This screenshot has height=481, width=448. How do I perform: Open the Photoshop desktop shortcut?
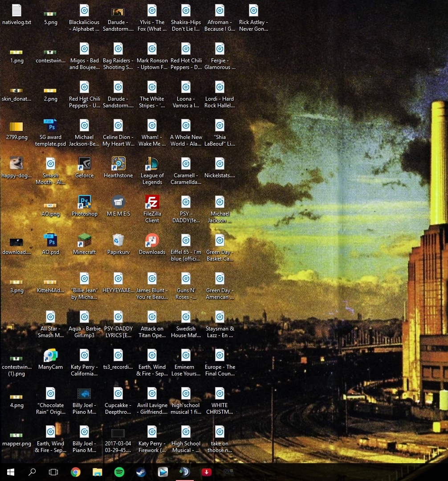tap(84, 206)
